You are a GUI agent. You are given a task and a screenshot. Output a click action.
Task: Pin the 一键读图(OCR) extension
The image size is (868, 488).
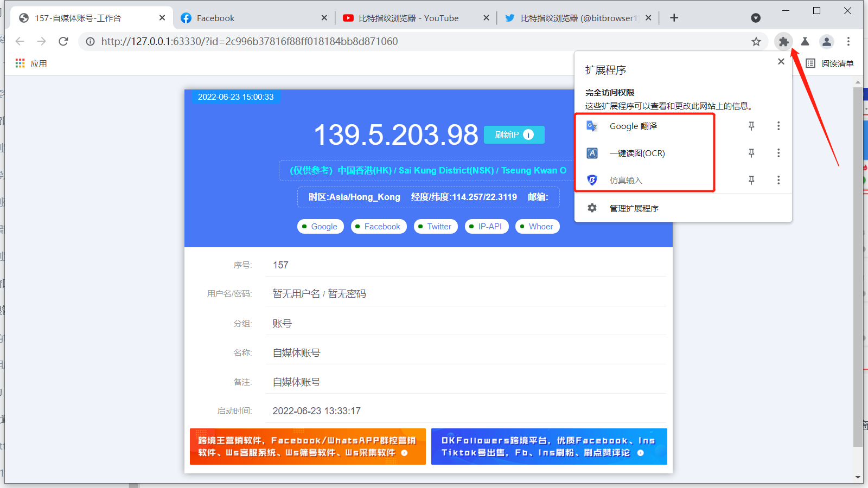[x=751, y=153]
